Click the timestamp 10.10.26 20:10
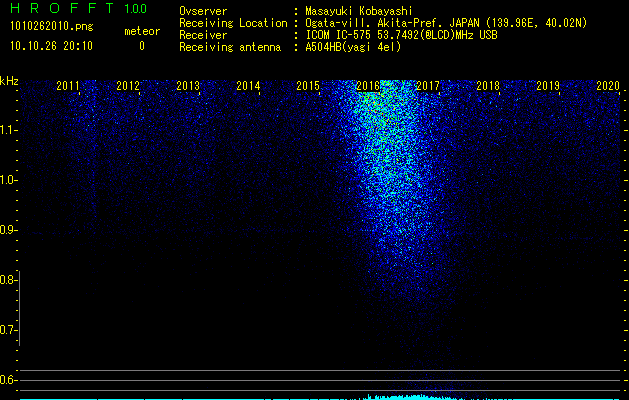The image size is (629, 400). 51,46
